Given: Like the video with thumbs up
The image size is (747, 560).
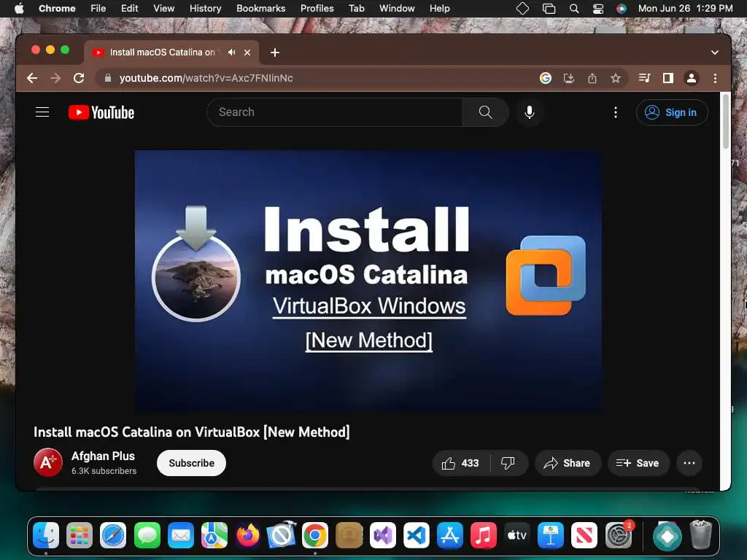Looking at the screenshot, I should (x=460, y=463).
